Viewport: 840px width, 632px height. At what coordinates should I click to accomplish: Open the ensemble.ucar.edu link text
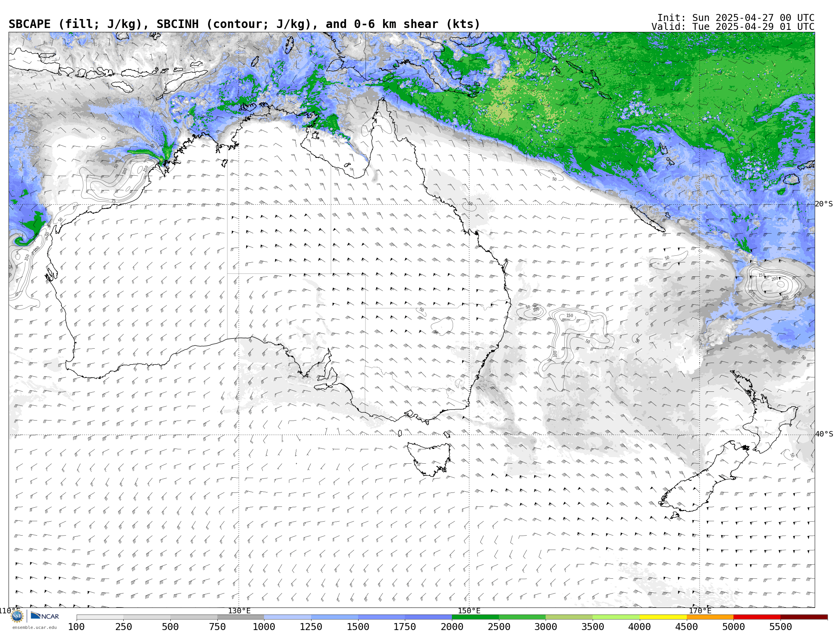point(34,627)
